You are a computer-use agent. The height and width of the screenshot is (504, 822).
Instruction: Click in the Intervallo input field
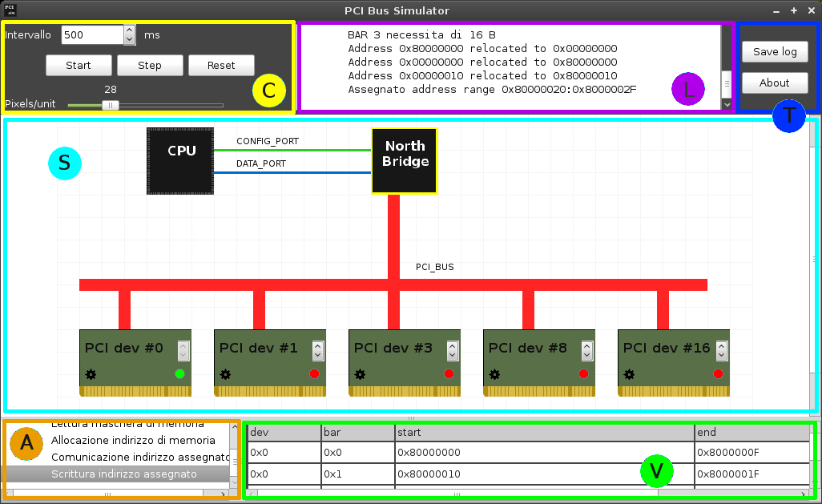coord(93,35)
